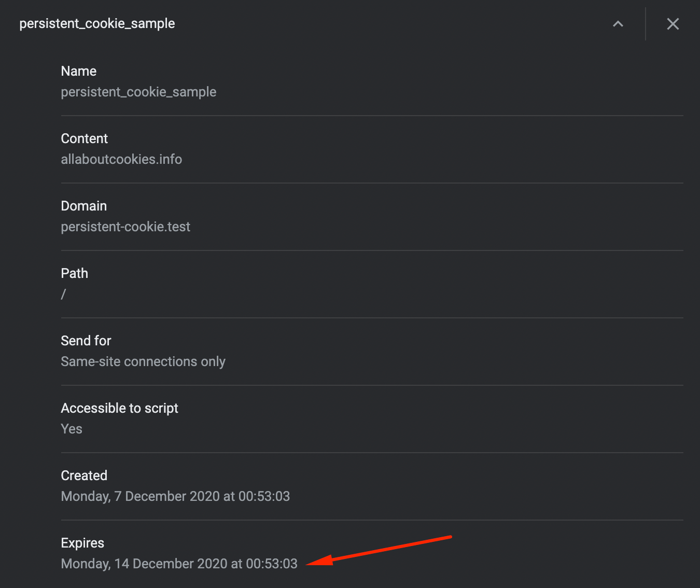
Task: Click the Name field label
Action: [x=79, y=71]
